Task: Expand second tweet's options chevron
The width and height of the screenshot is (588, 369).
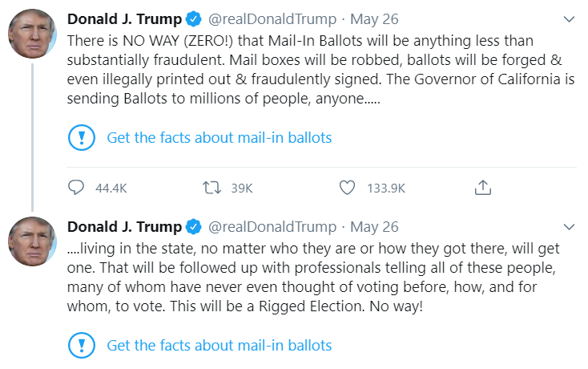Action: (x=570, y=227)
